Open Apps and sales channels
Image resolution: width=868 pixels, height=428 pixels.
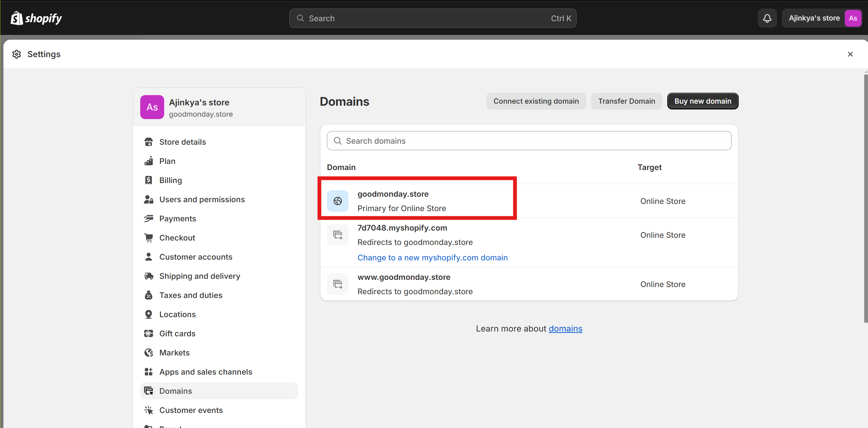click(x=219, y=372)
